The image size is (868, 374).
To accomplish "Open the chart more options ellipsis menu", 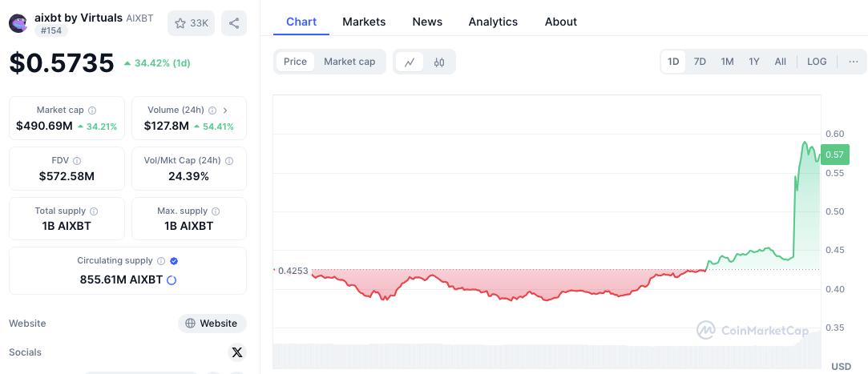I will (853, 62).
